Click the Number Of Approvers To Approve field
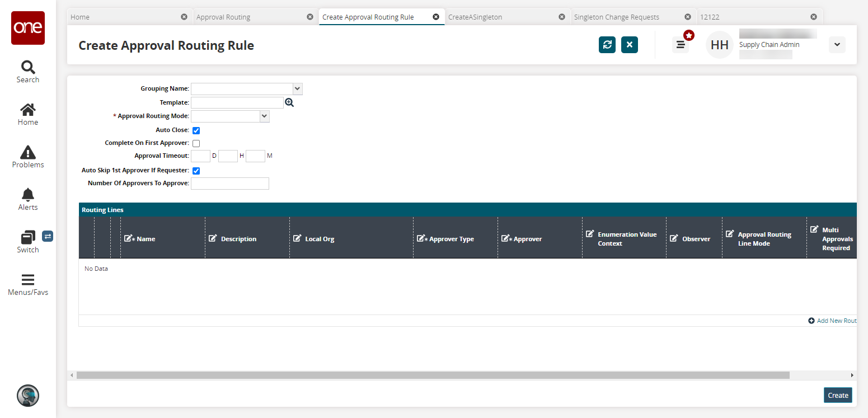The width and height of the screenshot is (868, 418). [x=230, y=184]
